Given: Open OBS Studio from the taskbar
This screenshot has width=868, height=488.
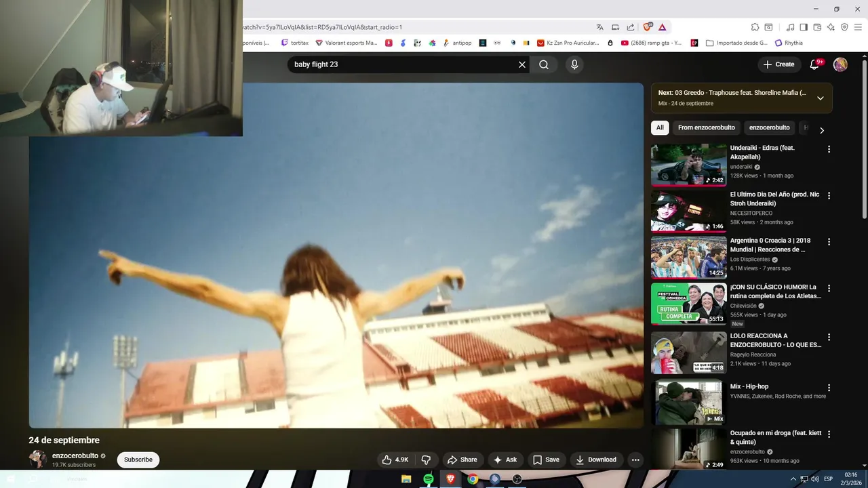Looking at the screenshot, I should [x=517, y=479].
